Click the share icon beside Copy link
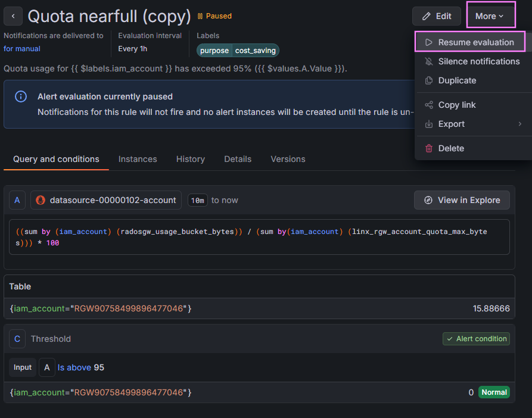 click(429, 105)
